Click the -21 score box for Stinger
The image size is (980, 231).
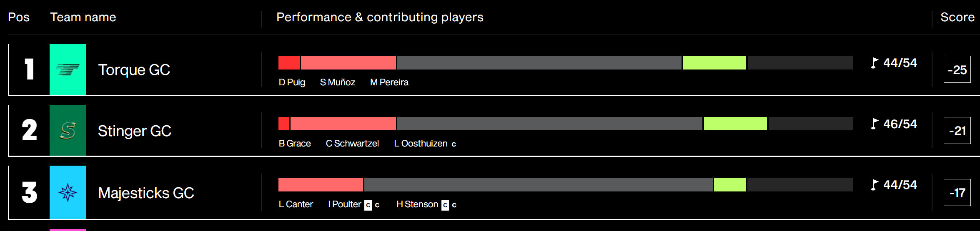coord(957,131)
